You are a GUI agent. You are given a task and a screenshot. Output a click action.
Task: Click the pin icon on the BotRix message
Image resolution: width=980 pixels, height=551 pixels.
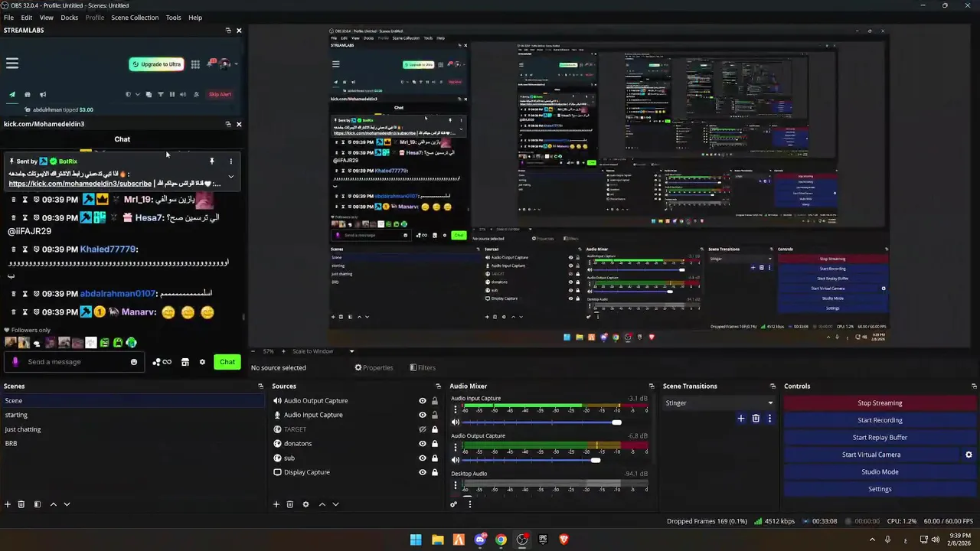point(211,161)
